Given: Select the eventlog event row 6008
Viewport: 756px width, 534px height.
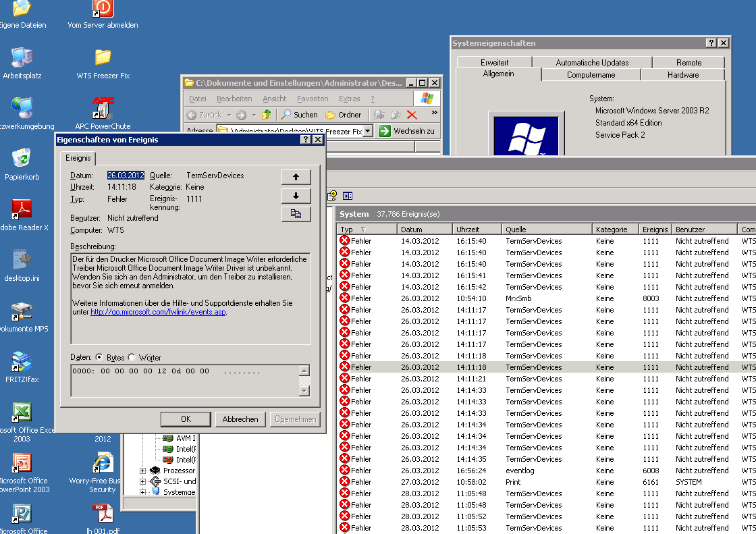Looking at the screenshot, I should click(x=546, y=471).
